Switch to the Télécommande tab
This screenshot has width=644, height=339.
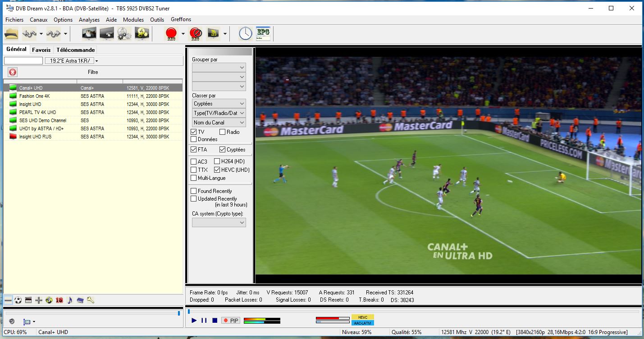pos(76,50)
